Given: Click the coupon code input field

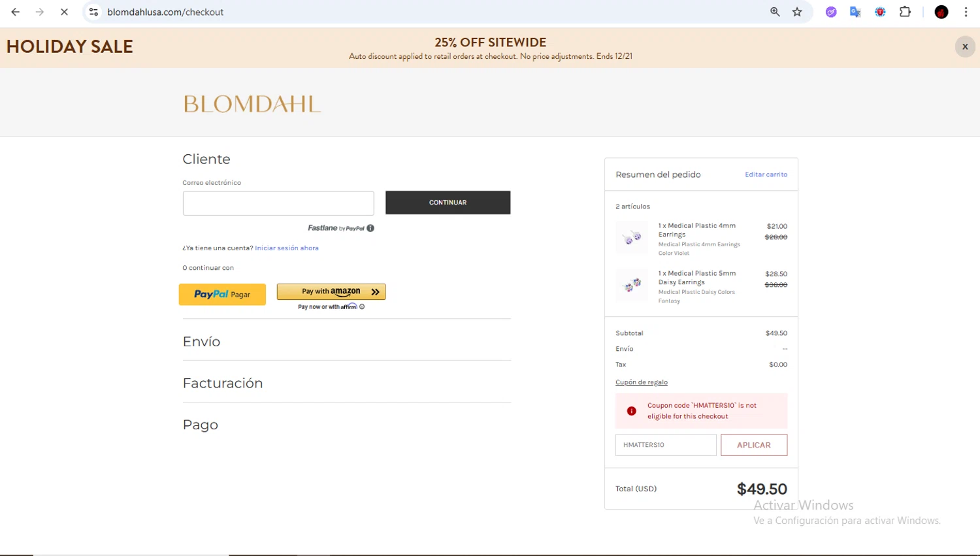Looking at the screenshot, I should coord(666,445).
